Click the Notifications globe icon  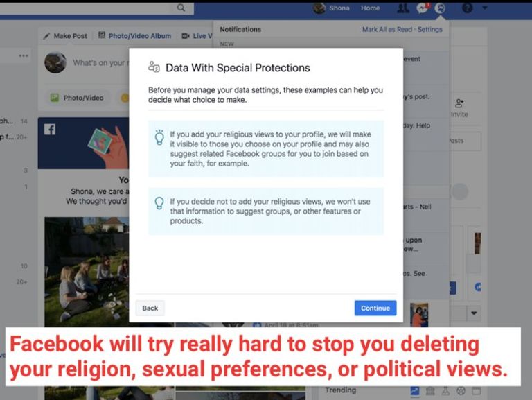click(441, 8)
